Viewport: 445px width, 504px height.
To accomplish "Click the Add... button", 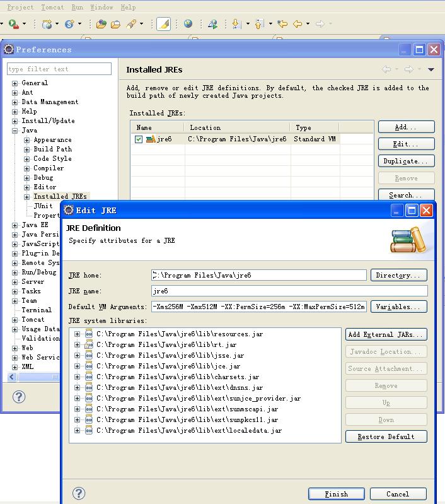I will point(407,127).
